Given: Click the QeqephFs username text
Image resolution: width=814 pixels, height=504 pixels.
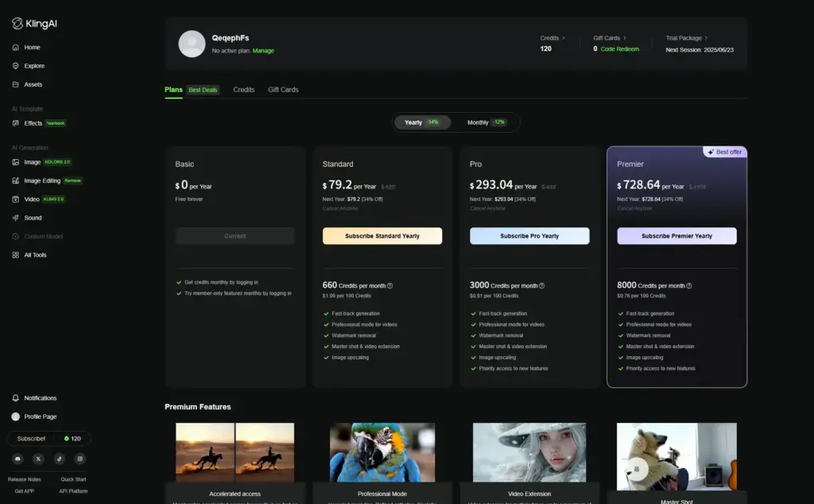Looking at the screenshot, I should pyautogui.click(x=231, y=38).
